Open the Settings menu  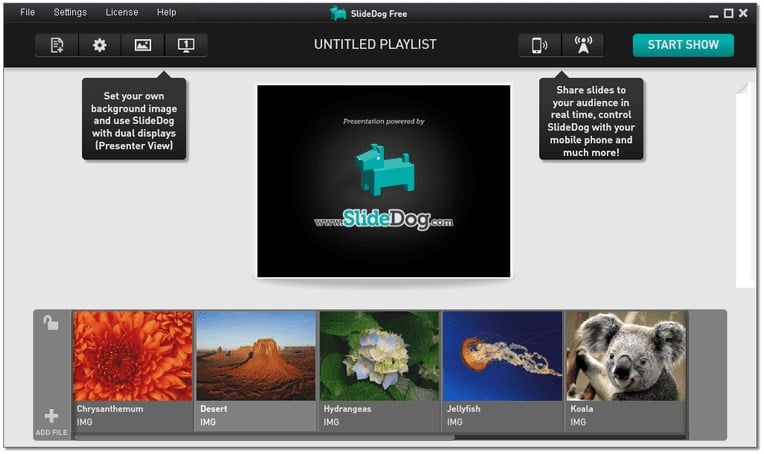click(70, 12)
